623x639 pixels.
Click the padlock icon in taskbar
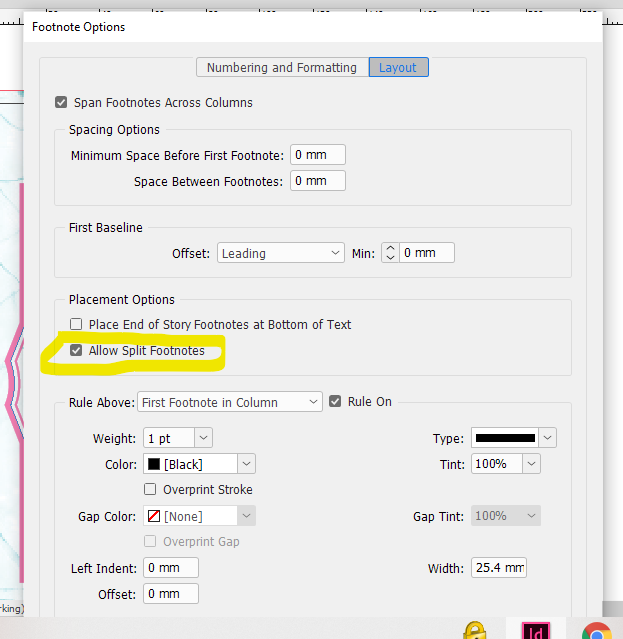pos(475,630)
